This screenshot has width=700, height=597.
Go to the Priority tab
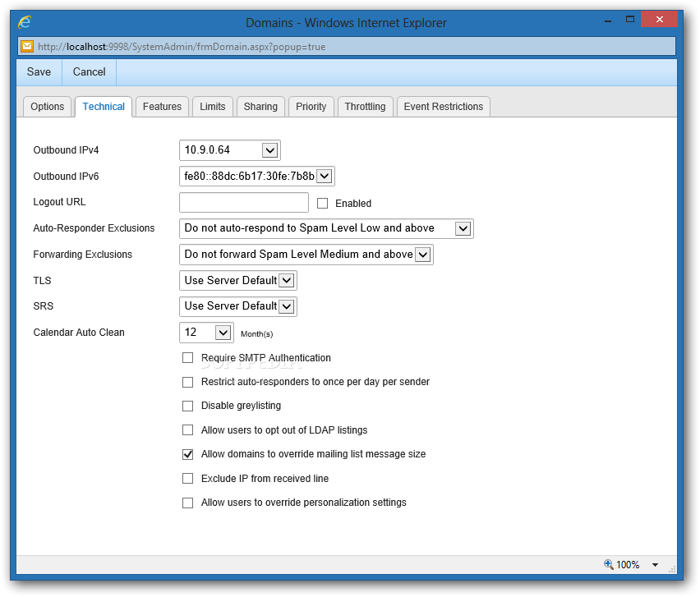click(x=311, y=107)
